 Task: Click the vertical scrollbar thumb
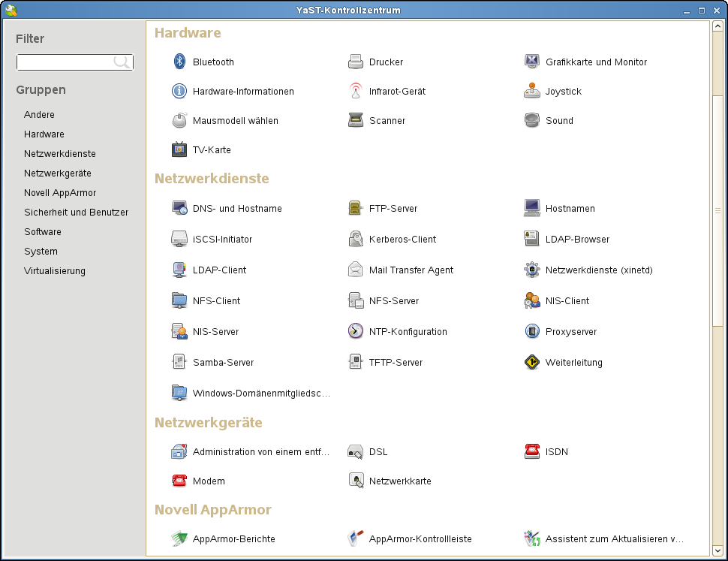pyautogui.click(x=717, y=211)
